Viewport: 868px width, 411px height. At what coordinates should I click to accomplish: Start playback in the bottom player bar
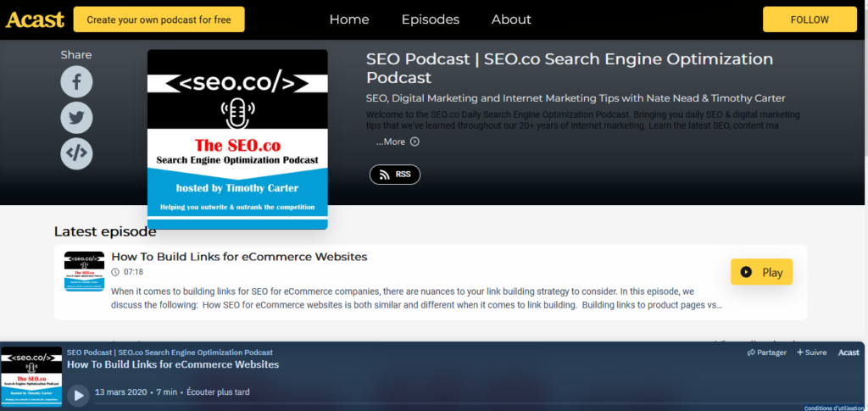[x=78, y=396]
